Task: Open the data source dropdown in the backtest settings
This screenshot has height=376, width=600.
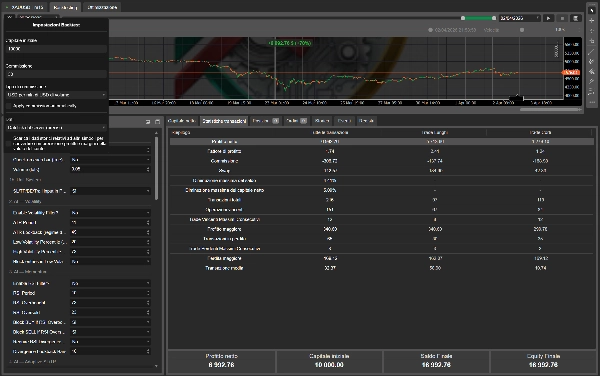Action: (x=56, y=127)
